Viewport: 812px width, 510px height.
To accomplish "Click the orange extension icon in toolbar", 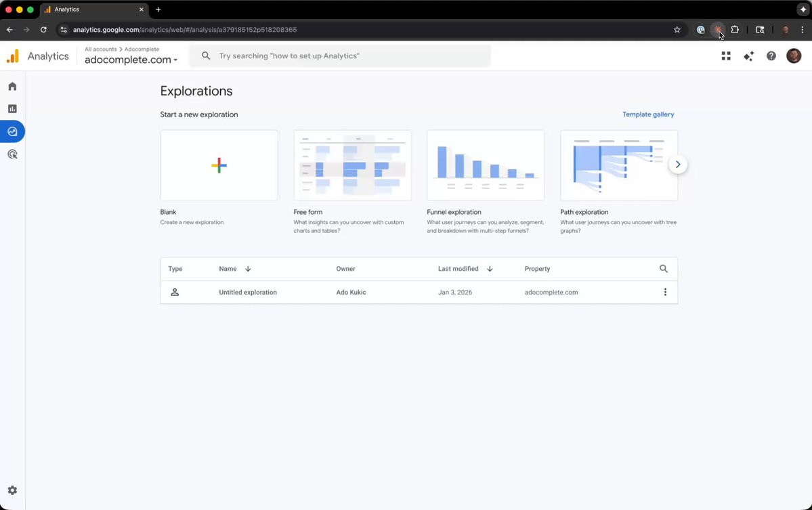I will click(x=718, y=30).
